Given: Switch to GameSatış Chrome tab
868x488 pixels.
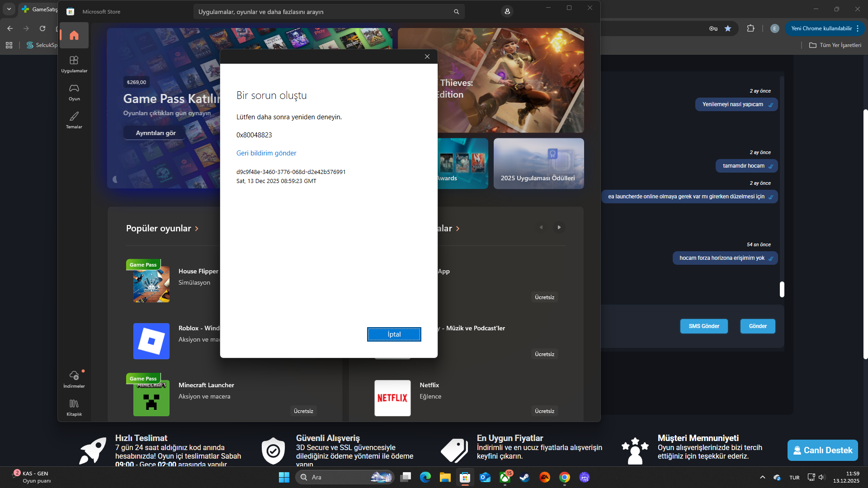Looking at the screenshot, I should pyautogui.click(x=40, y=9).
